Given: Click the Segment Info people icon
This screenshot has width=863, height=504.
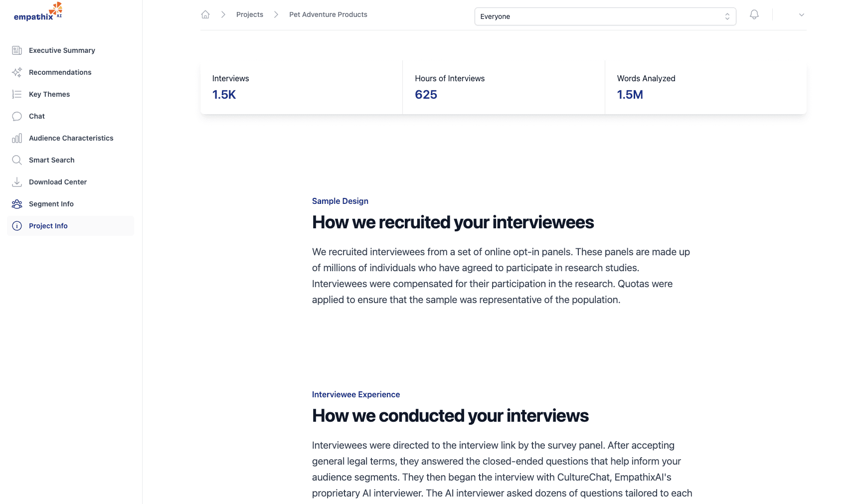Looking at the screenshot, I should (x=17, y=204).
